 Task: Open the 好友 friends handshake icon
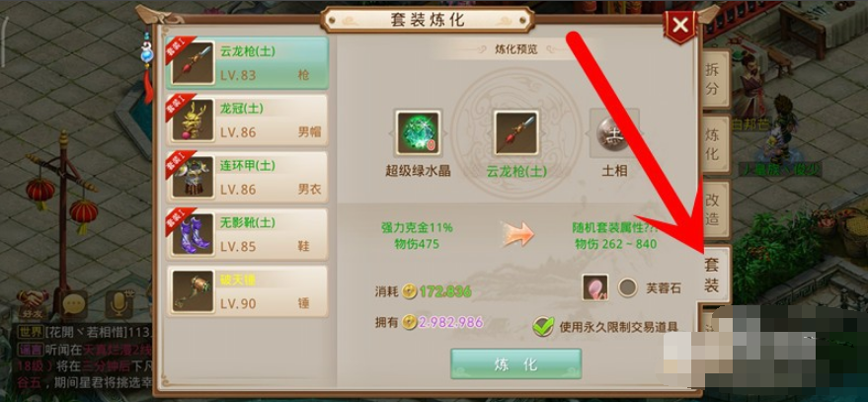click(34, 304)
